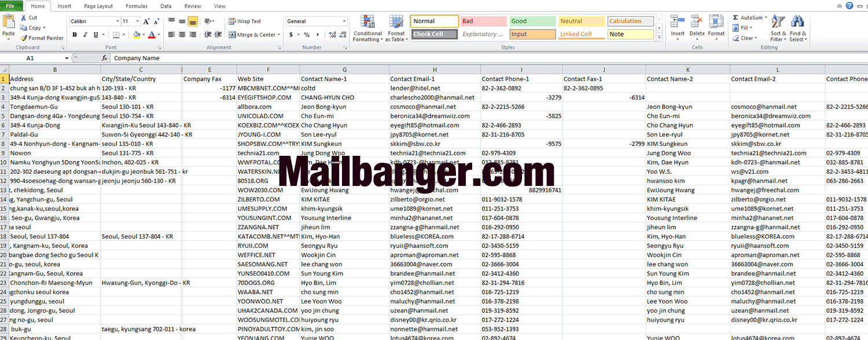Switch to the Formulas tab
This screenshot has height=340, width=868.
[x=137, y=6]
